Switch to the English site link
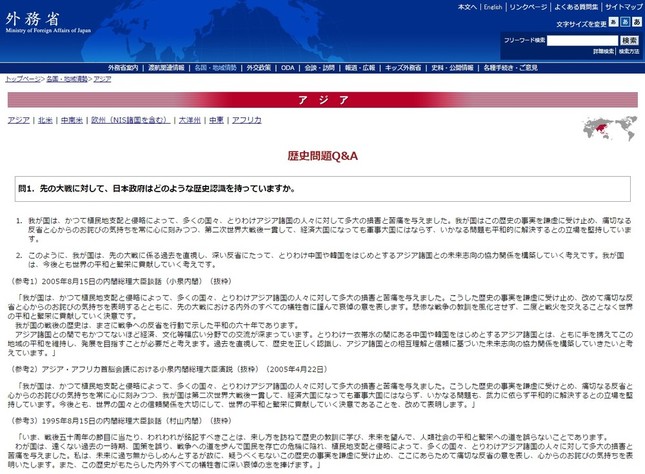This screenshot has height=474, width=645. tap(493, 7)
